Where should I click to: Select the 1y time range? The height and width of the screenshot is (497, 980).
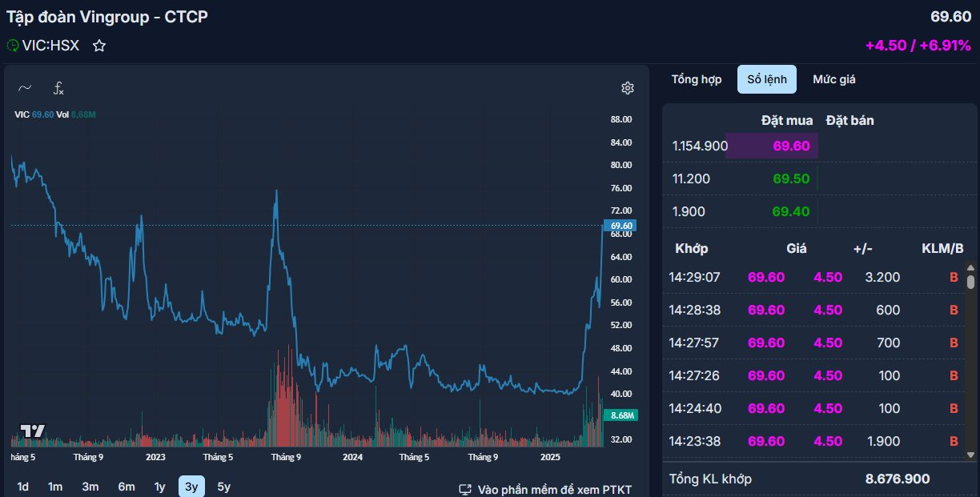click(160, 487)
